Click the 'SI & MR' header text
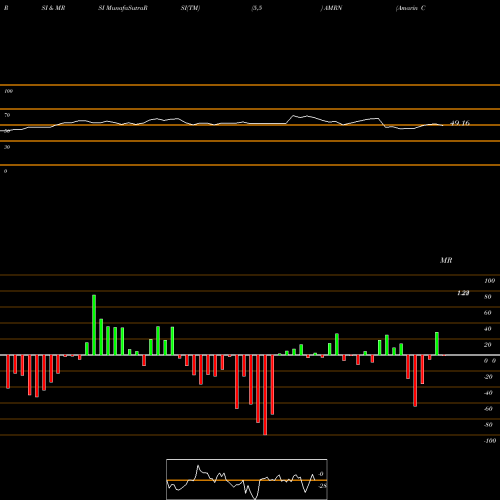Viewport: 500px width, 500px height. [53, 8]
